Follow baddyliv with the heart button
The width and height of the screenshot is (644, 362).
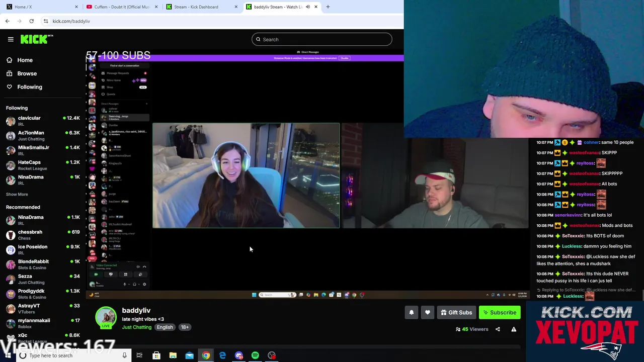pos(427,313)
